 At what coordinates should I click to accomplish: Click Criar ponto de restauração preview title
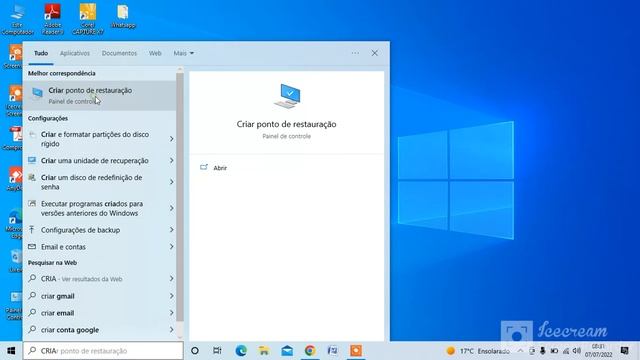point(287,124)
